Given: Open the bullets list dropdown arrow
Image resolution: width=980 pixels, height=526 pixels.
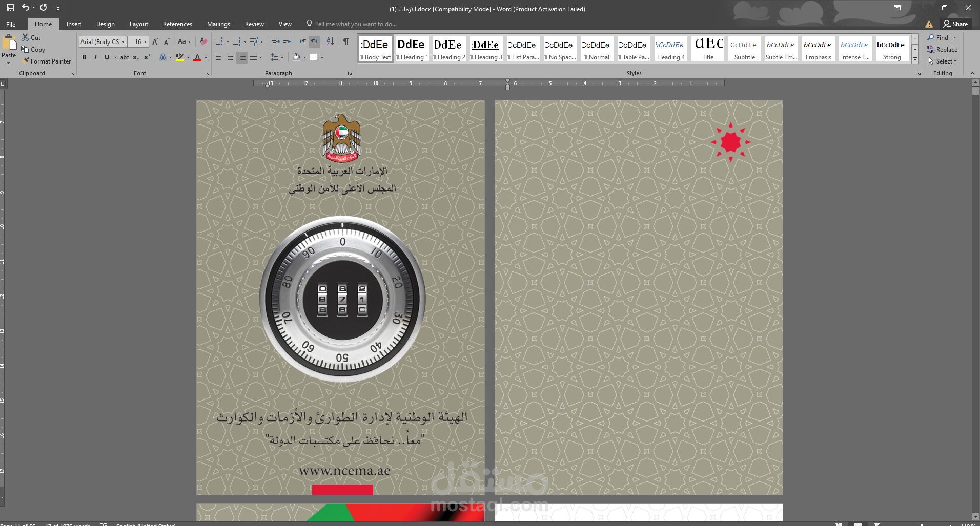Looking at the screenshot, I should coord(228,42).
